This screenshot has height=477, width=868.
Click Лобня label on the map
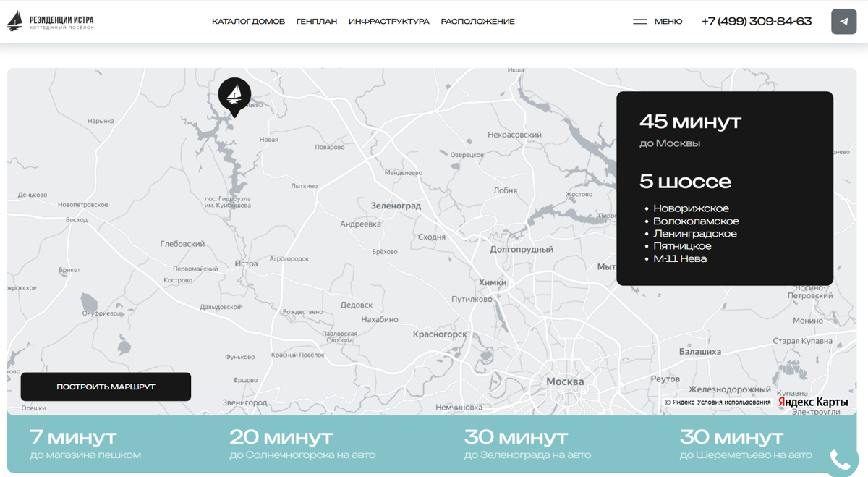coord(505,190)
